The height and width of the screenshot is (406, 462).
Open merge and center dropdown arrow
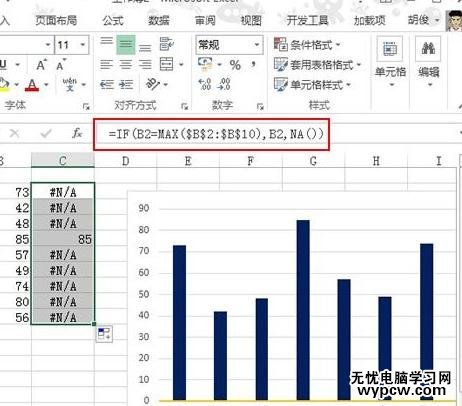181,64
